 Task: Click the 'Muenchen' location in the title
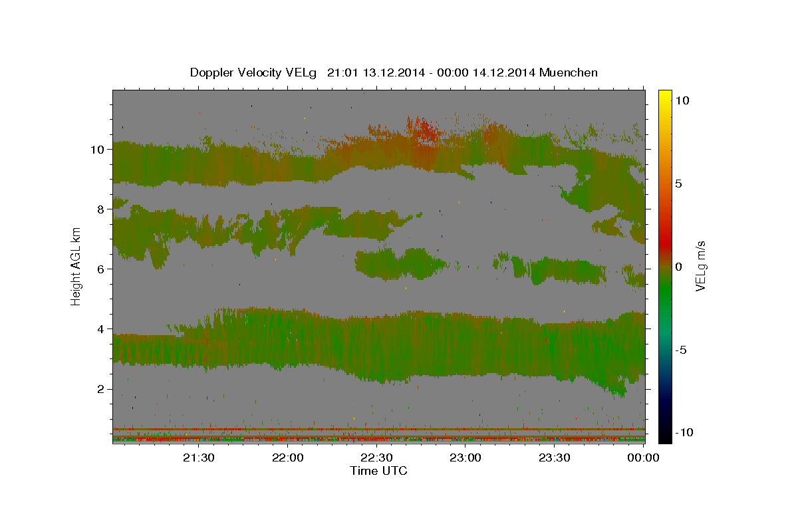click(x=569, y=72)
